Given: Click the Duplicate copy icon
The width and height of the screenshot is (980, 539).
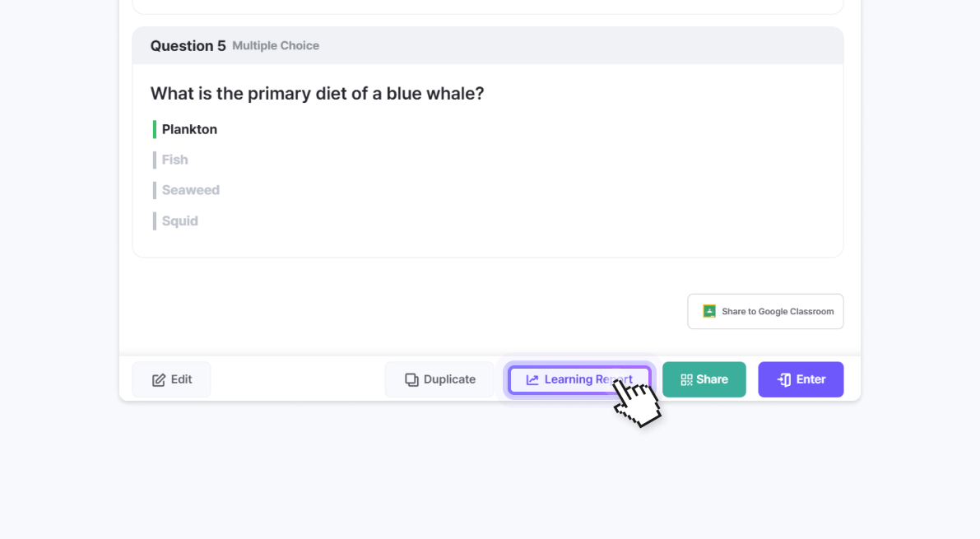Looking at the screenshot, I should click(x=411, y=380).
